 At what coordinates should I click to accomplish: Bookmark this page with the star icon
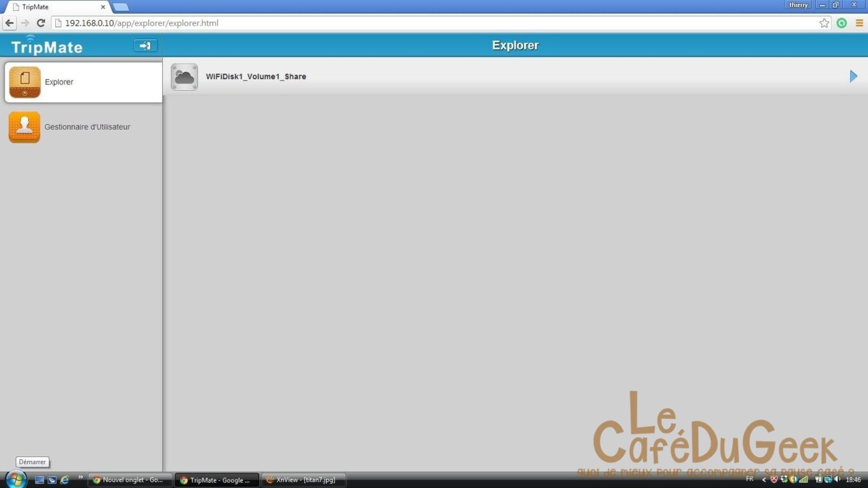coord(824,23)
